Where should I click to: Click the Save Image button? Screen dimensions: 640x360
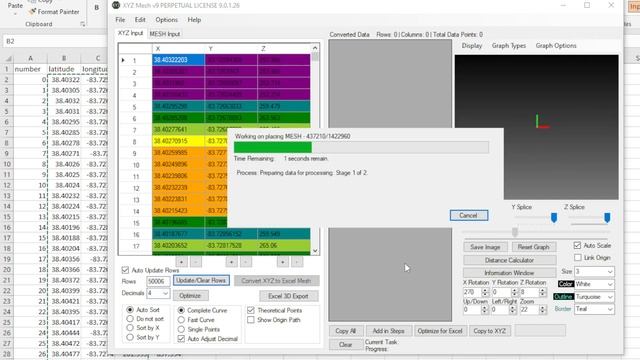[485, 247]
